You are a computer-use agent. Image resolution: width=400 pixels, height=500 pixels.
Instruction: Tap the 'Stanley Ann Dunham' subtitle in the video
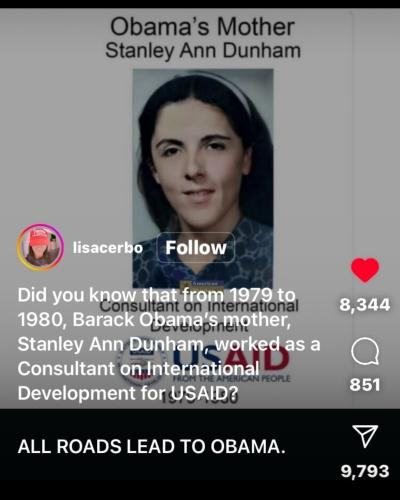point(203,51)
